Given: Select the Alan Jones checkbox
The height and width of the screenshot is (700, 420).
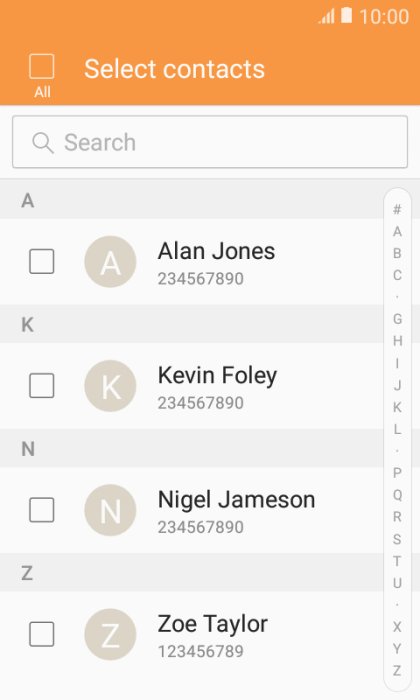Looking at the screenshot, I should tap(42, 261).
